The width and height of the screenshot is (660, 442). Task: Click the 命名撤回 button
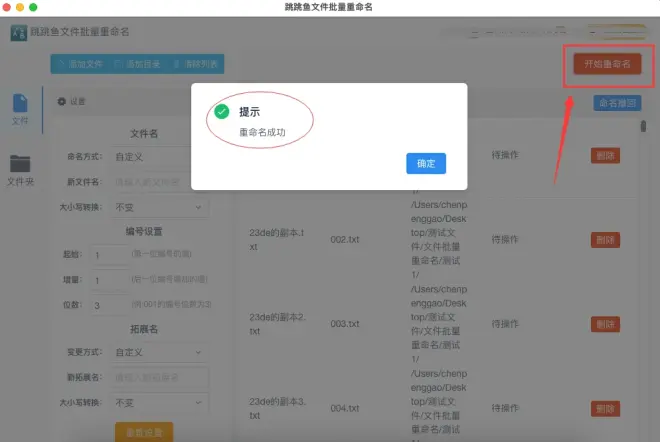point(617,103)
